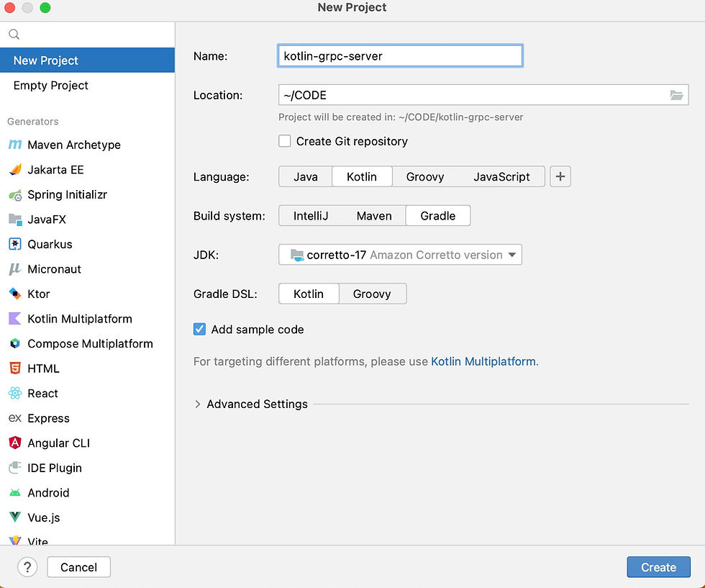
Task: Click the Location path field
Action: [483, 95]
